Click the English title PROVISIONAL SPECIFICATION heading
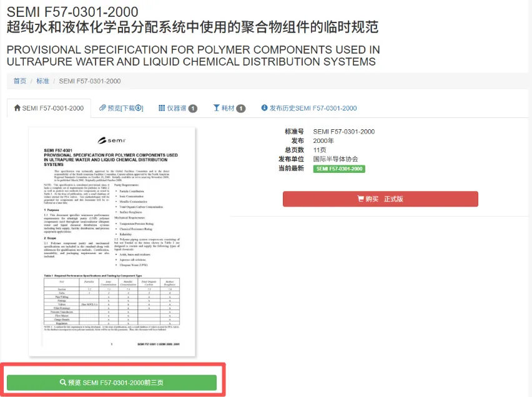This screenshot has width=532, height=397. click(x=194, y=56)
